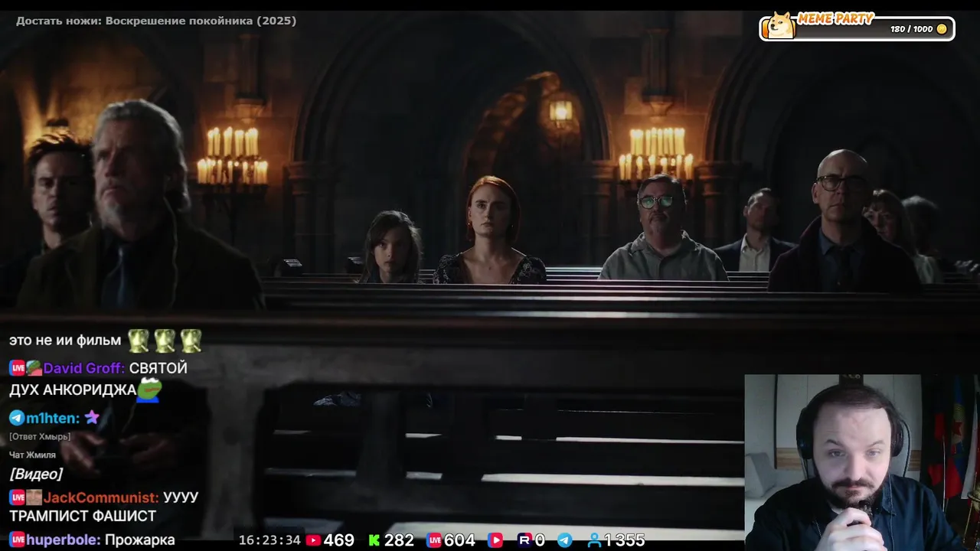The image size is (980, 551).
Task: Click the message text 'Прожарка'
Action: pos(140,540)
